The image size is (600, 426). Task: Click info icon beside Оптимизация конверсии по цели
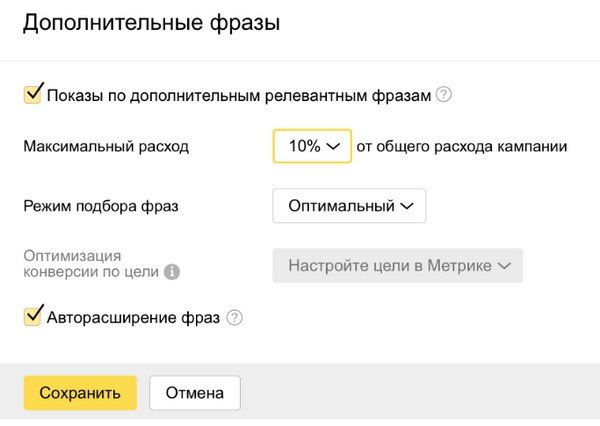point(172,272)
